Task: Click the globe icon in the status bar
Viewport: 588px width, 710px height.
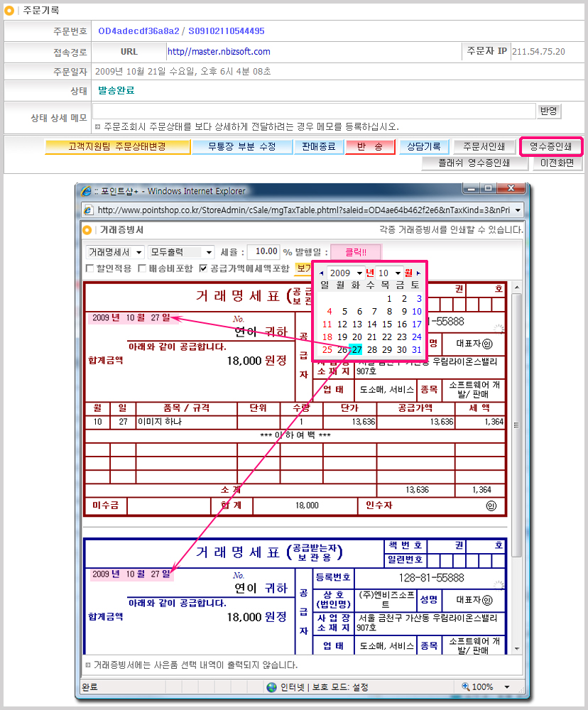Action: click(271, 687)
